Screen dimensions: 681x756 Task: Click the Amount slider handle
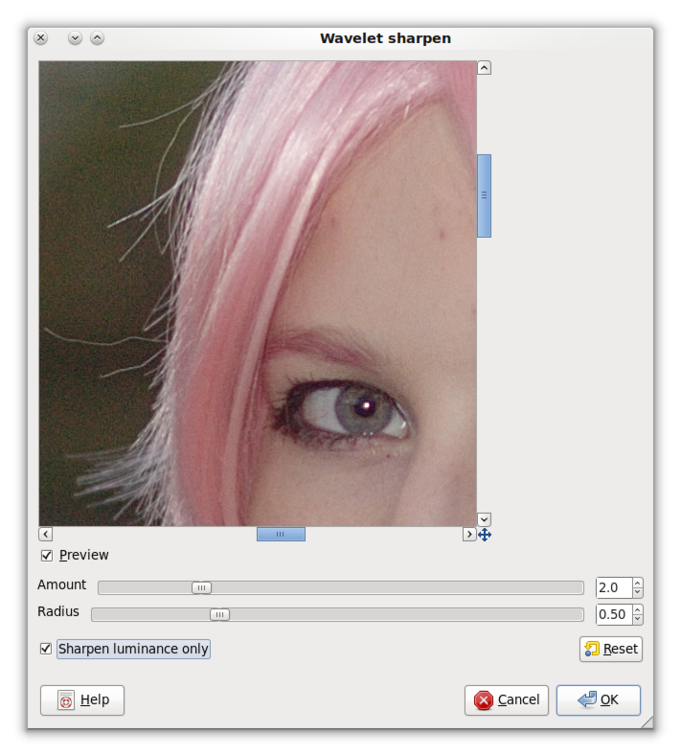(202, 588)
